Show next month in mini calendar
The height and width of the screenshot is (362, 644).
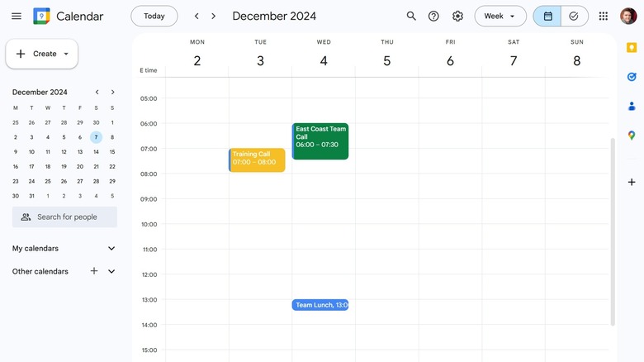pyautogui.click(x=112, y=92)
